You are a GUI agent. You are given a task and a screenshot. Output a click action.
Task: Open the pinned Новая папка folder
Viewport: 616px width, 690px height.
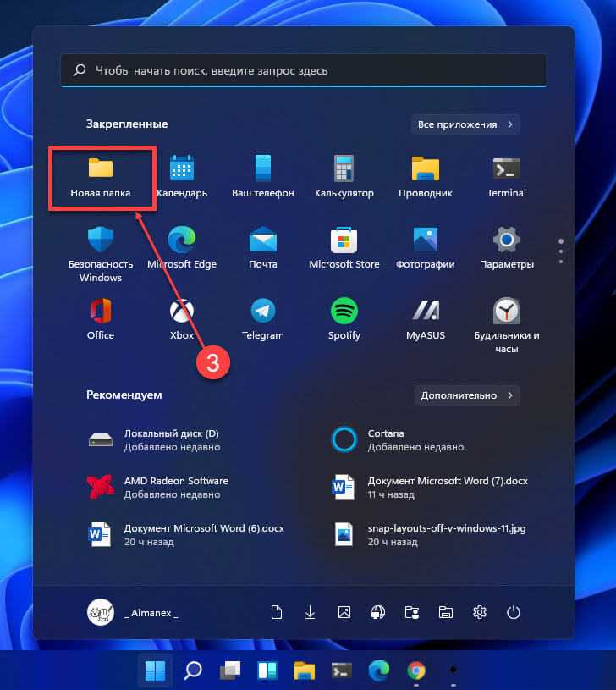coord(101,177)
